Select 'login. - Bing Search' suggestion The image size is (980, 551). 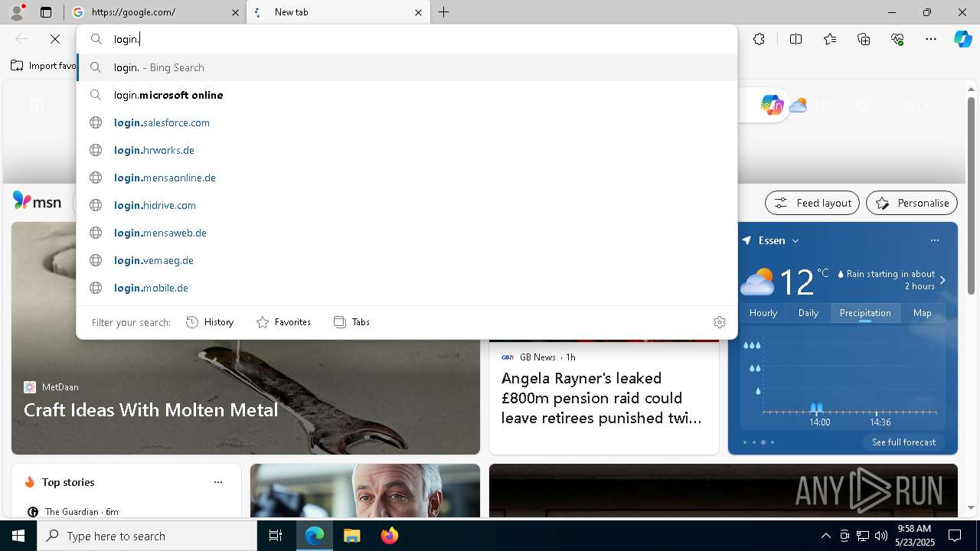tap(407, 67)
